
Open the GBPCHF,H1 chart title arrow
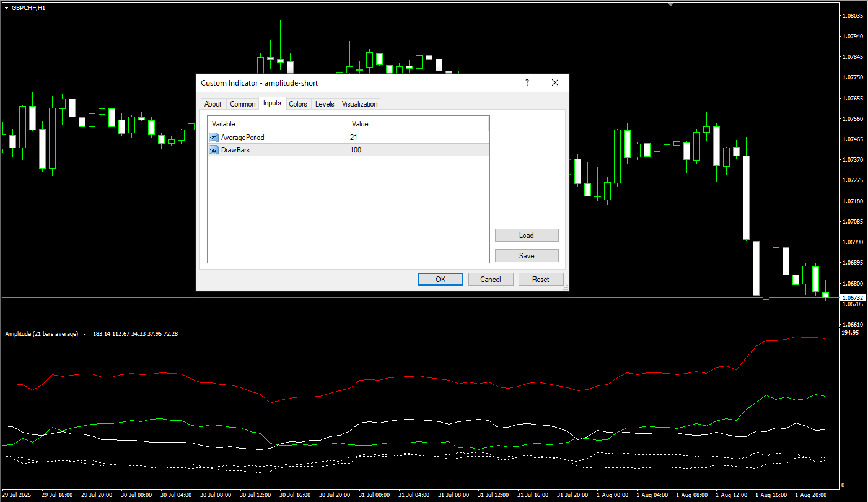pyautogui.click(x=6, y=7)
